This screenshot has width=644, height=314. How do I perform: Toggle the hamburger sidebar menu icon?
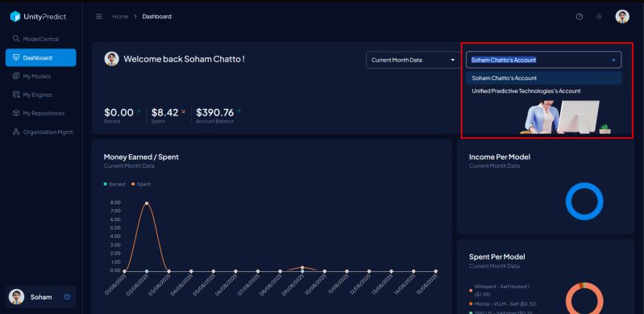99,16
